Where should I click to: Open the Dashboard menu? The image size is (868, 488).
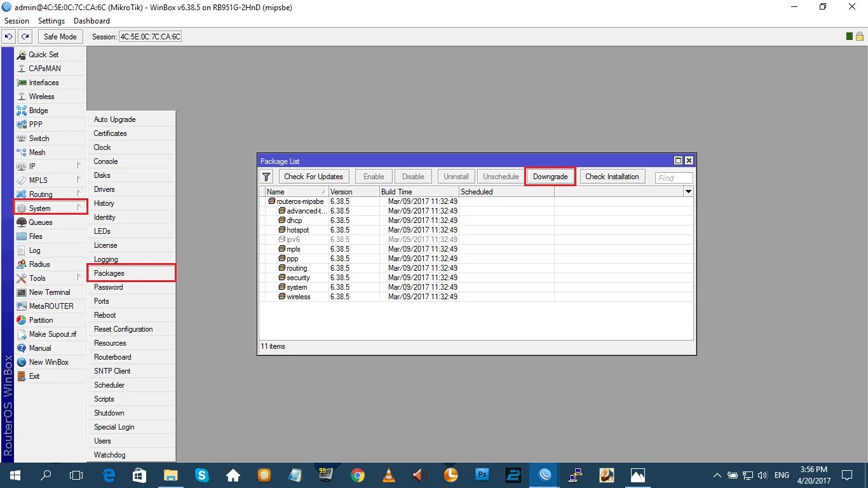coord(92,21)
